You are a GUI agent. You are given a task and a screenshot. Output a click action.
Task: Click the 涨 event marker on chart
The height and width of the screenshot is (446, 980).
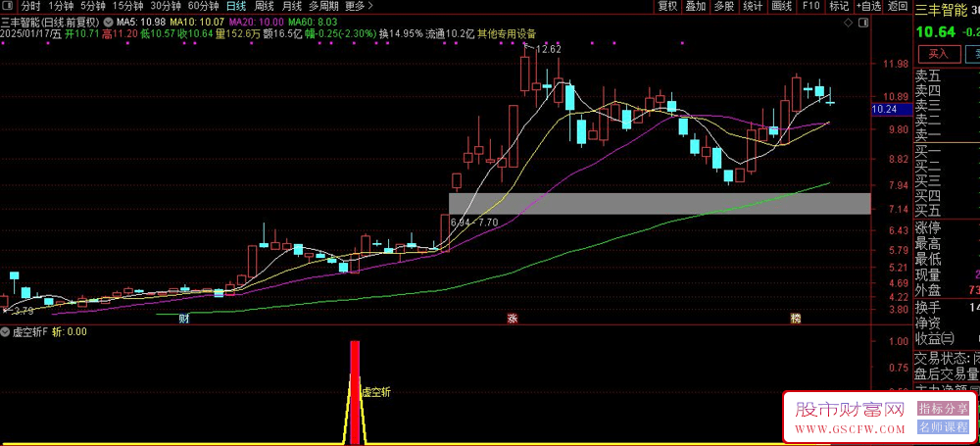pos(513,319)
